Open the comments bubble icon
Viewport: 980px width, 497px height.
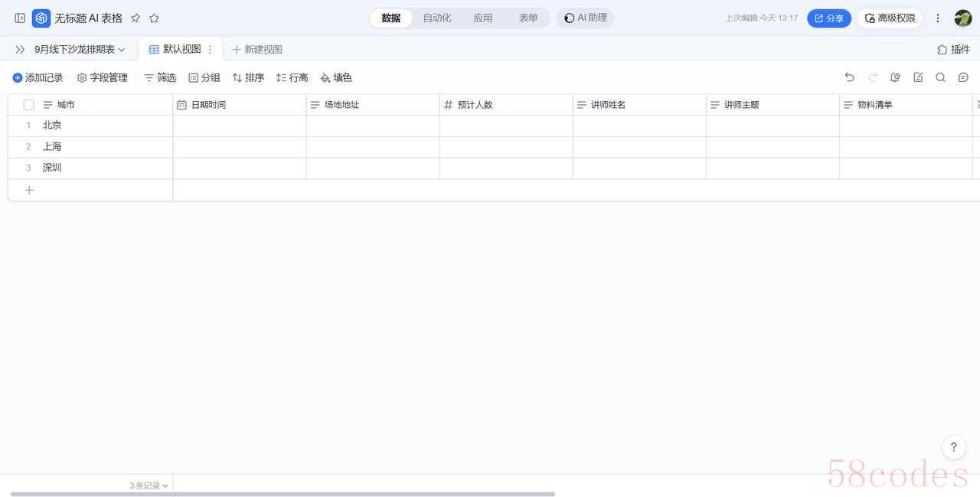point(963,77)
